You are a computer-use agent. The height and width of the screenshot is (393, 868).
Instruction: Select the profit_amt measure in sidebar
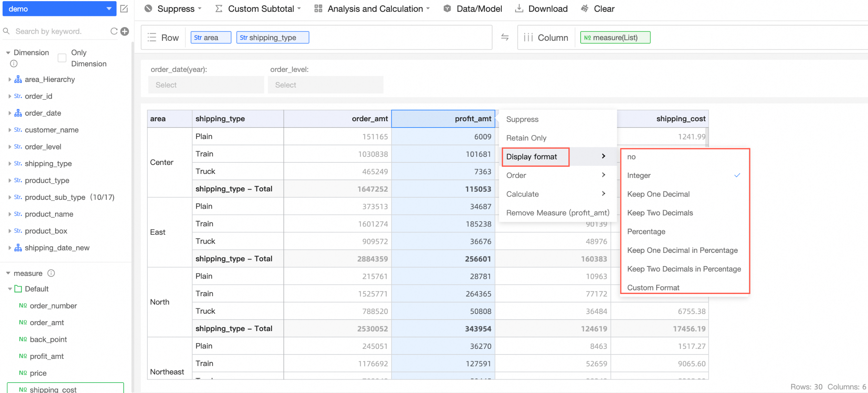[x=47, y=356]
